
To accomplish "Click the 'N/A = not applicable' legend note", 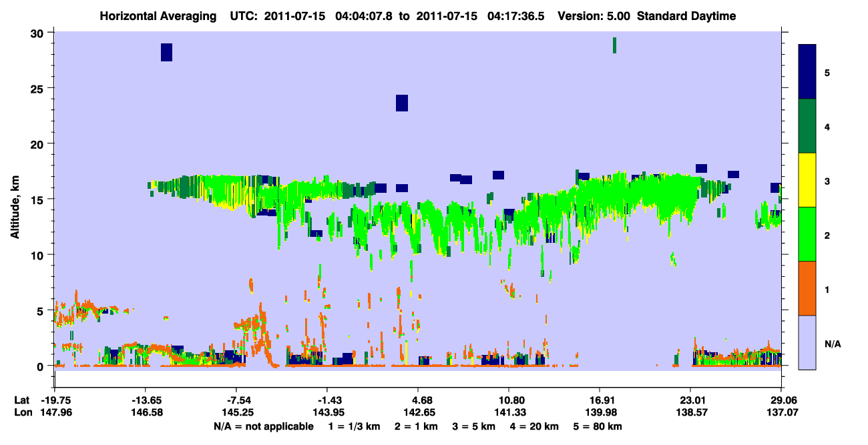I will tap(263, 426).
